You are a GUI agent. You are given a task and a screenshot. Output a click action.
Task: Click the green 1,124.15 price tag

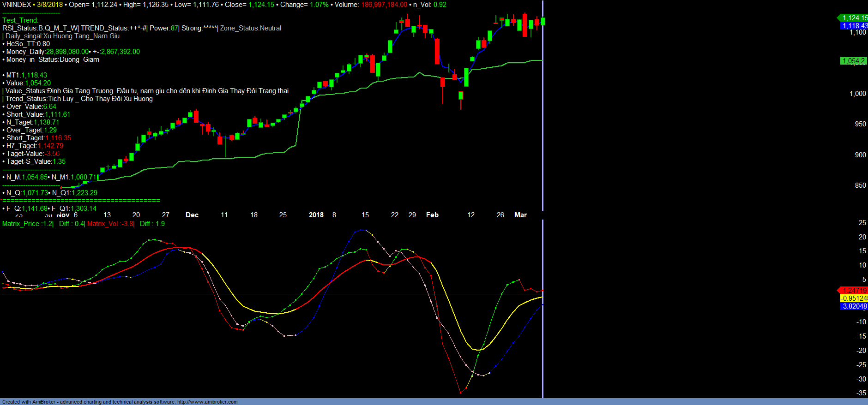click(854, 18)
